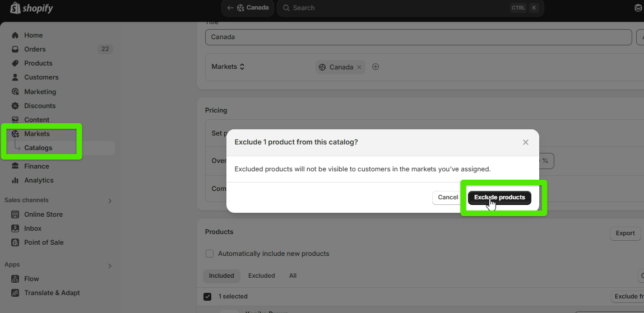
Task: Cancel the exclude product dialog
Action: [448, 198]
